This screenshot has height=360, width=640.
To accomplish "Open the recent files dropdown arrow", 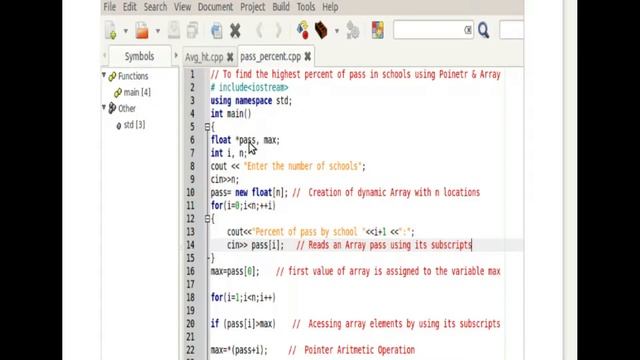I will (158, 31).
